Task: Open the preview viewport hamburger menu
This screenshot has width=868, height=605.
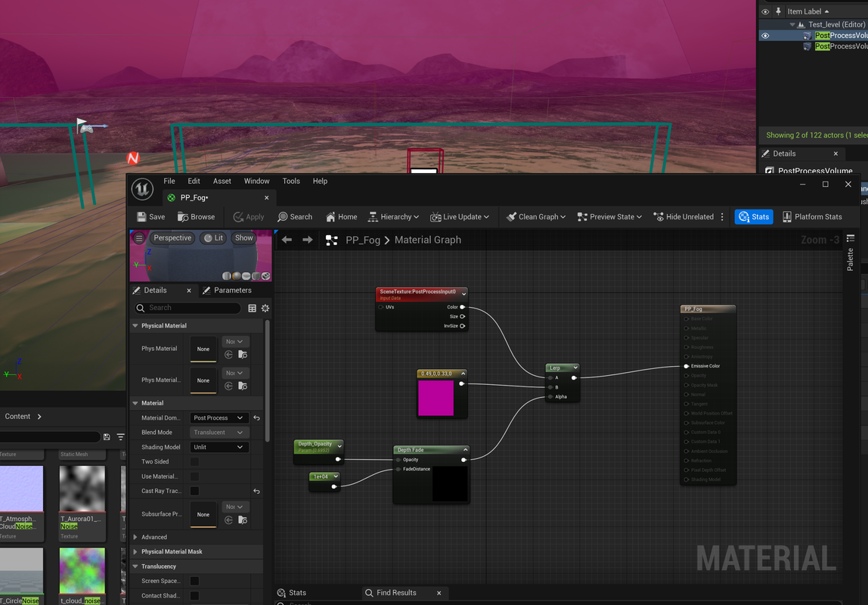Action: pyautogui.click(x=139, y=238)
